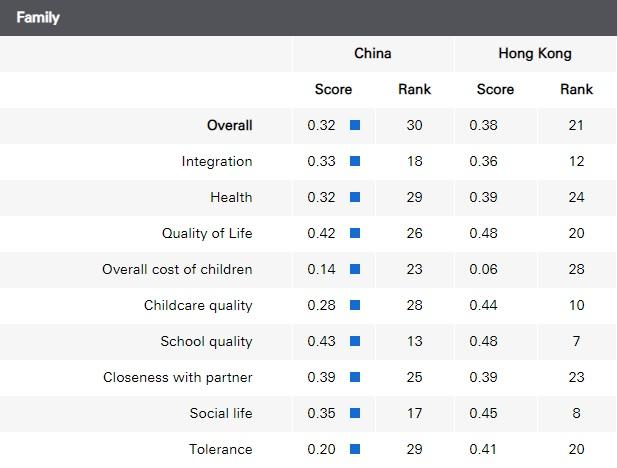Click the blue marker in Tolerance row
Viewport: 618px width, 468px height.
[x=354, y=450]
